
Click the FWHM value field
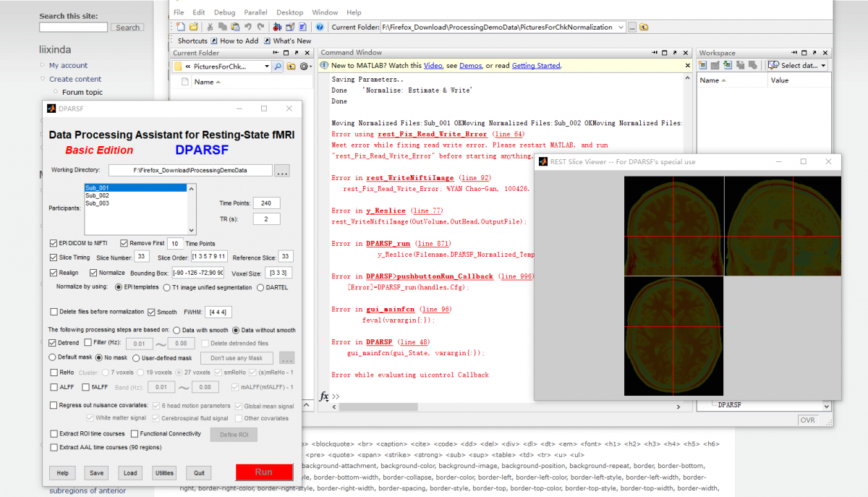pyautogui.click(x=218, y=313)
